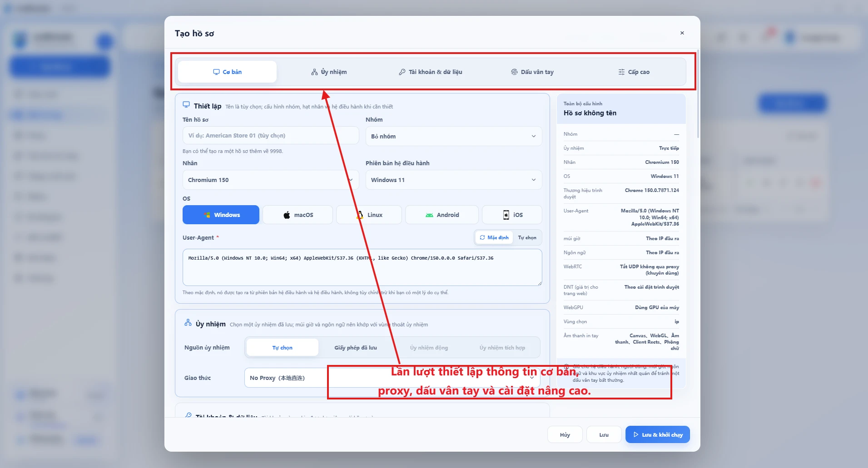The width and height of the screenshot is (868, 468).
Task: Click the network icon beside Ủy nhiệm heading
Action: pos(188,323)
